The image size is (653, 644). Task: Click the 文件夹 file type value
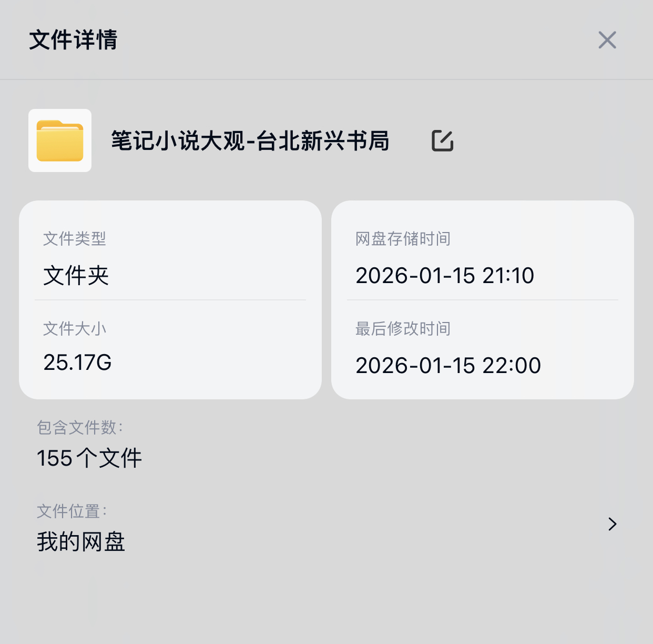[76, 276]
